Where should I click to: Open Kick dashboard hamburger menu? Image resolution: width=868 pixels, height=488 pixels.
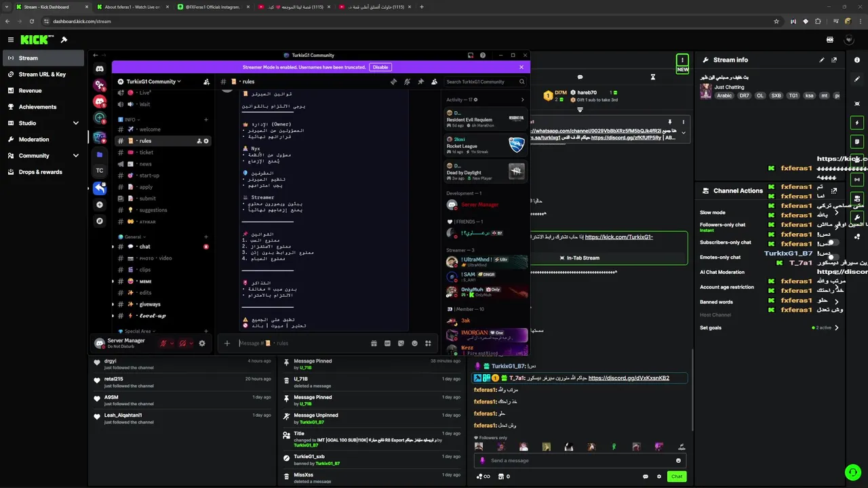click(11, 40)
